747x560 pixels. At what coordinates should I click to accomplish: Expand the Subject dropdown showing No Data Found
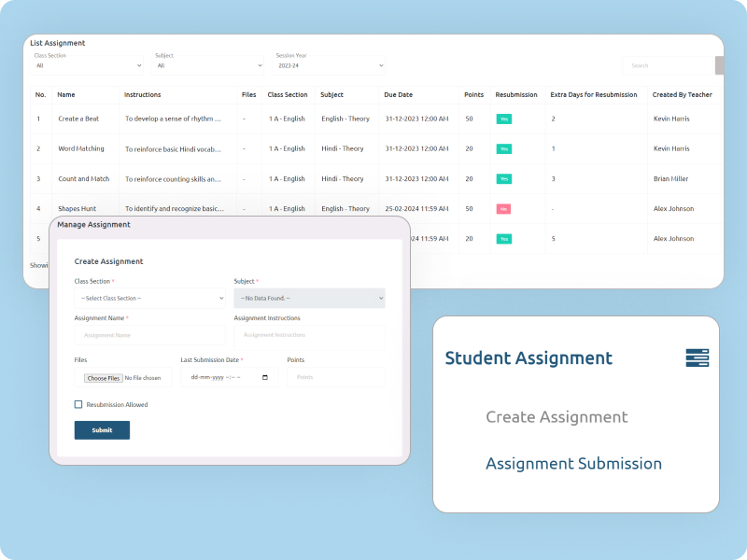tap(308, 298)
